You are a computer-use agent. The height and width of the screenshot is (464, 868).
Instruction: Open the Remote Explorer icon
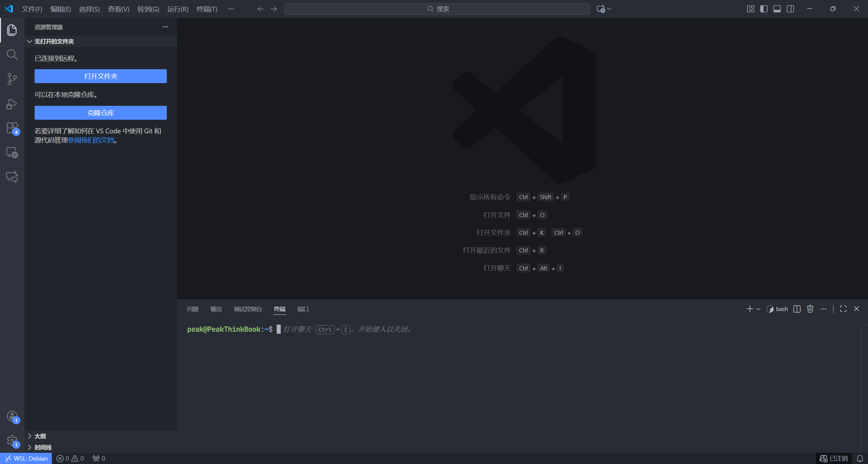(12, 153)
